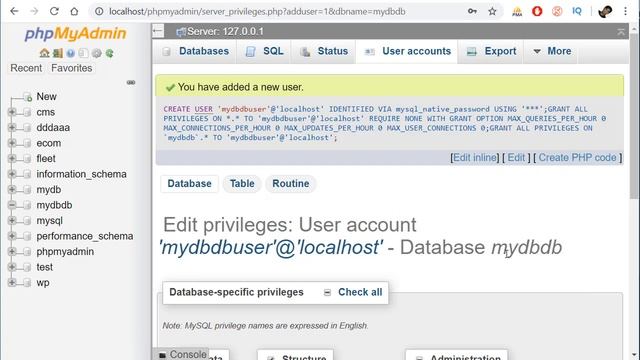Click the saved password key icon
This screenshot has height=360, width=640.
coord(472,11)
